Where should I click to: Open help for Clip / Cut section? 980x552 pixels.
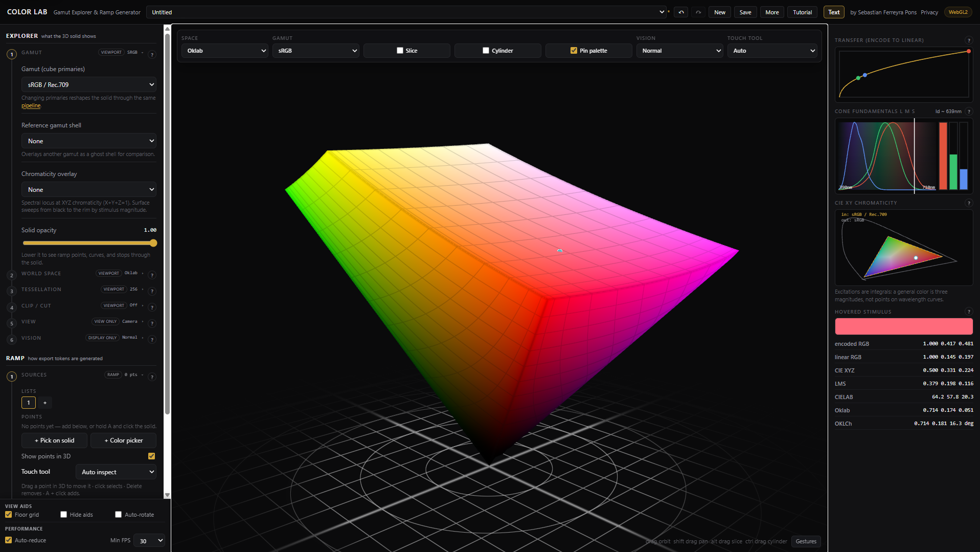coord(152,307)
